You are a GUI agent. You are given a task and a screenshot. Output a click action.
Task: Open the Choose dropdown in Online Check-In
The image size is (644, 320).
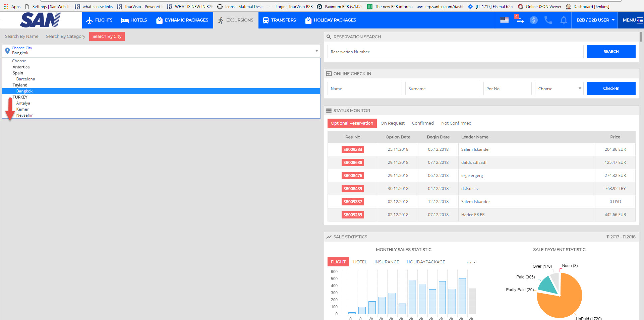(x=559, y=88)
